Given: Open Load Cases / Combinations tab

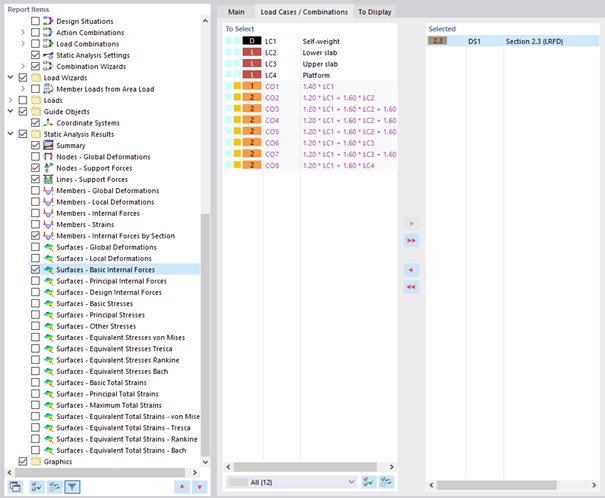Looking at the screenshot, I should 304,12.
